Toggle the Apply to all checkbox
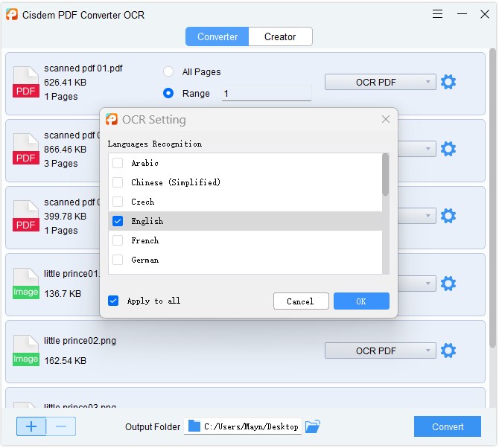The image size is (499, 448). (113, 301)
